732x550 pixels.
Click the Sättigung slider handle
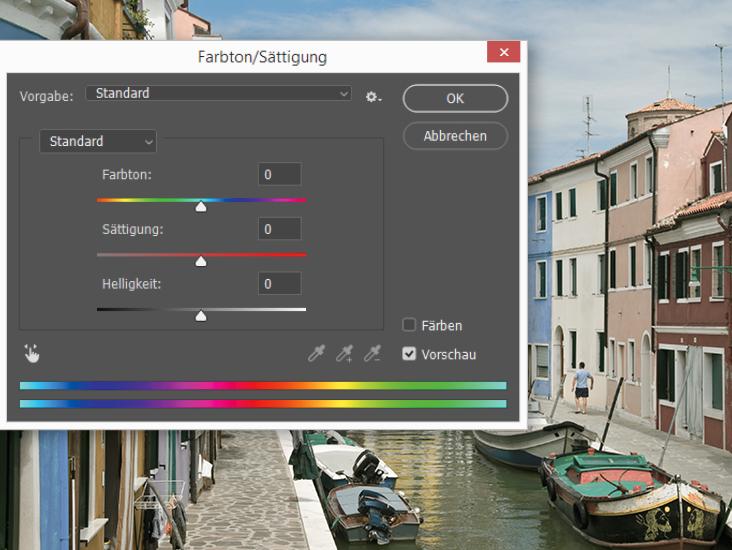tap(201, 262)
